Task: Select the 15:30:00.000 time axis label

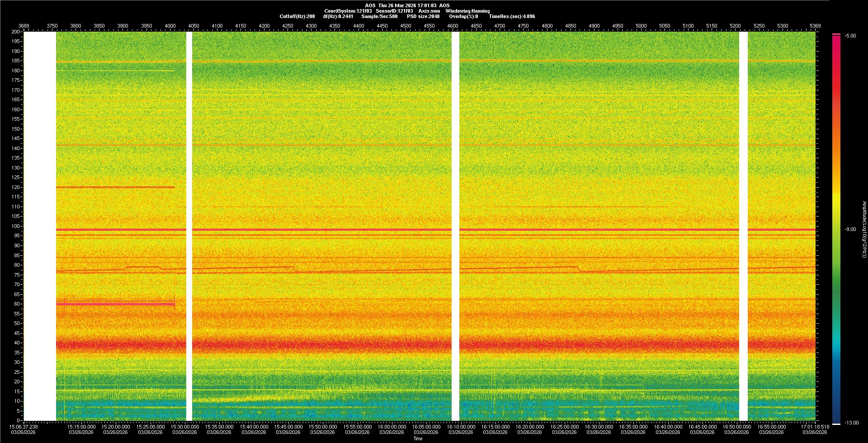Action: (x=185, y=426)
